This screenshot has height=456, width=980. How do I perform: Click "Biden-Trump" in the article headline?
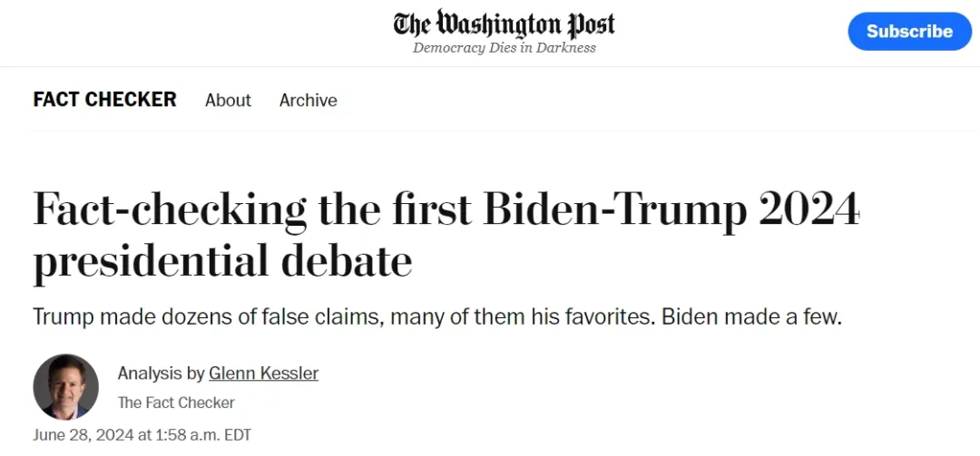615,209
